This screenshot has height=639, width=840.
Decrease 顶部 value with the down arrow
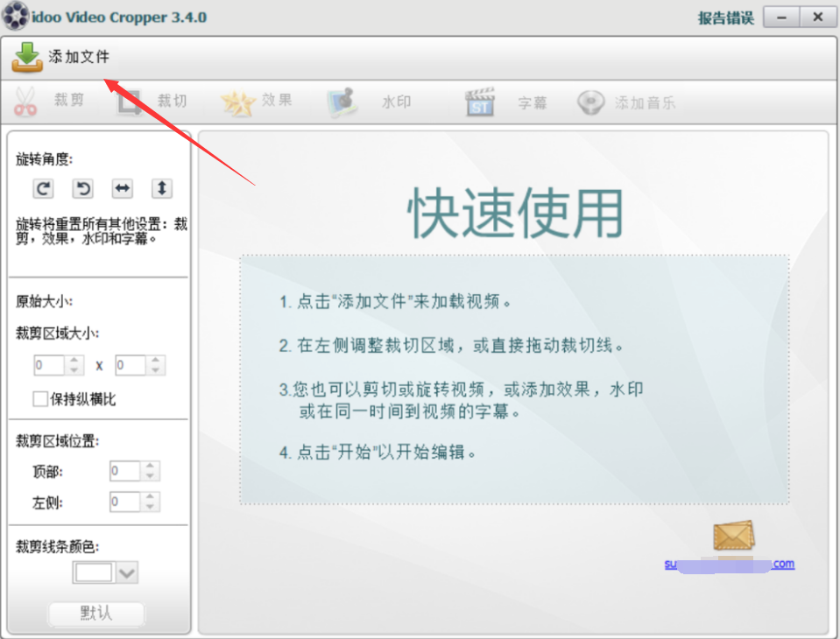coord(150,476)
